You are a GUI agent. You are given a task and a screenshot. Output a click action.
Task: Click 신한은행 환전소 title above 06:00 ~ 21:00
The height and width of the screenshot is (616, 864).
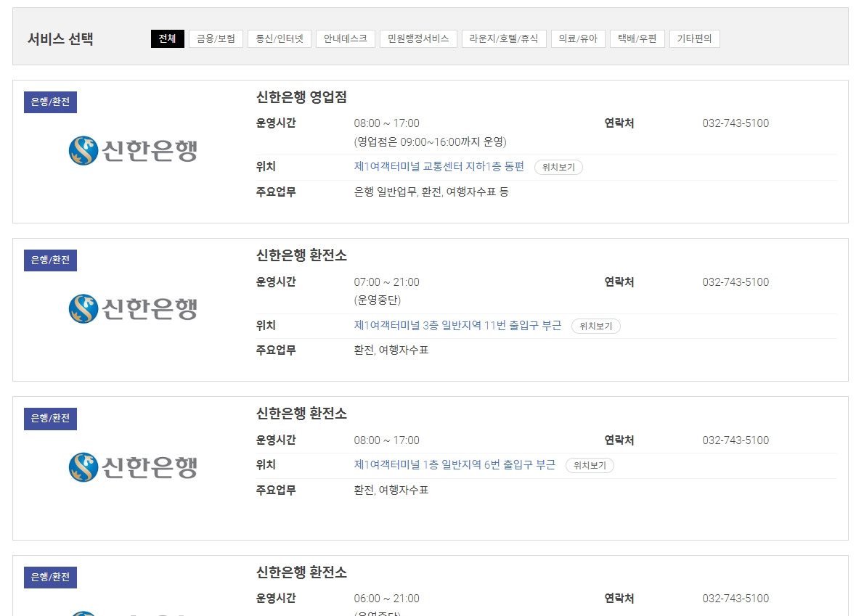click(301, 572)
